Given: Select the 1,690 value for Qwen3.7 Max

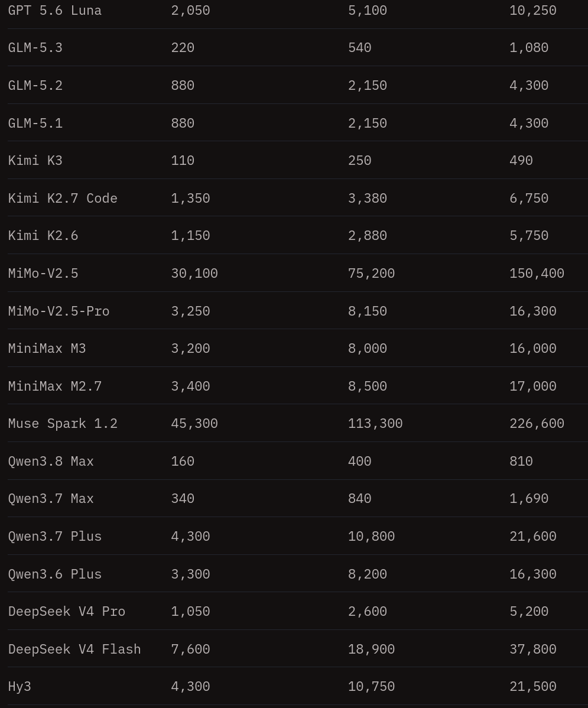Looking at the screenshot, I should coord(529,499).
